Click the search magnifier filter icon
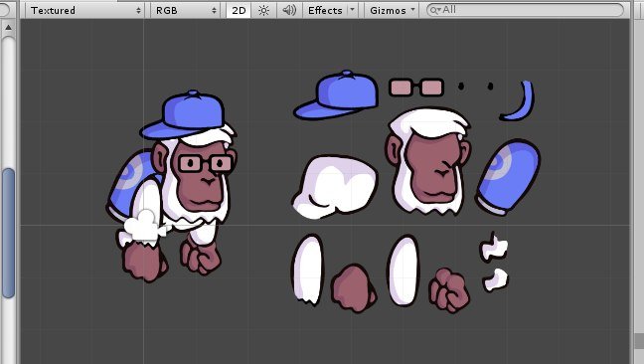 click(434, 10)
